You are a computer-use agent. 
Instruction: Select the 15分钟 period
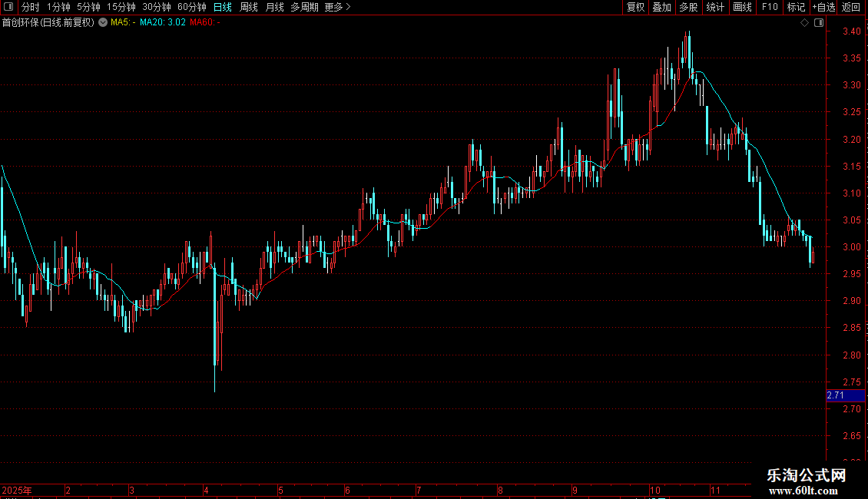tap(121, 7)
